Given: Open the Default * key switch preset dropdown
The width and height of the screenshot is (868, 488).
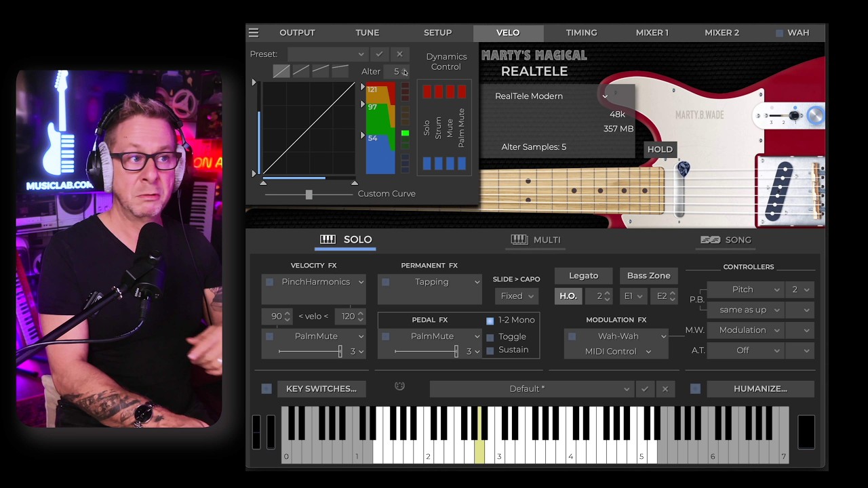Looking at the screenshot, I should 532,389.
